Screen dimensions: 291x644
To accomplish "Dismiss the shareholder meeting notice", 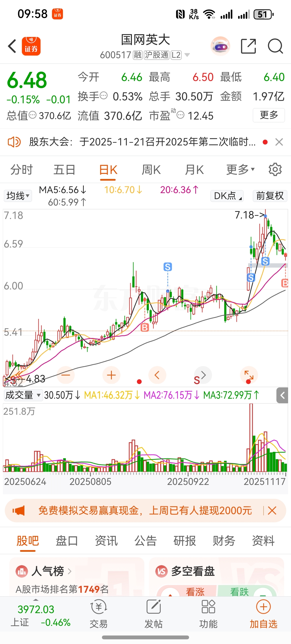I will tap(279, 142).
